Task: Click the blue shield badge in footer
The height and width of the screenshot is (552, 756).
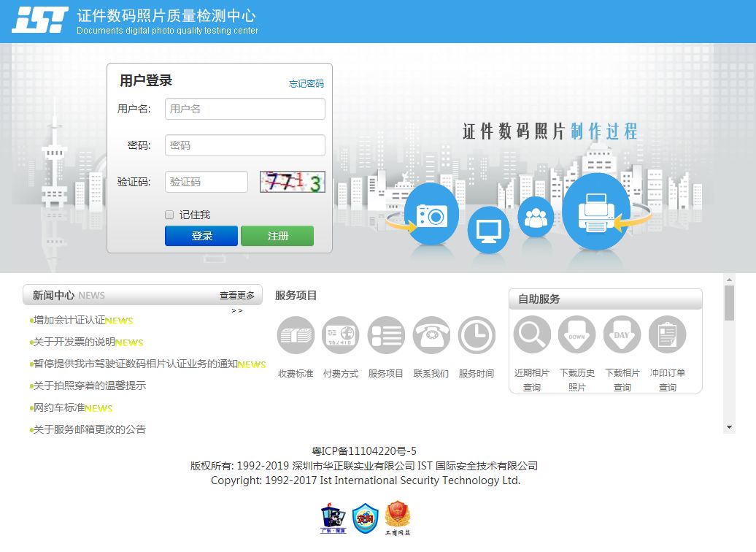Action: [364, 518]
